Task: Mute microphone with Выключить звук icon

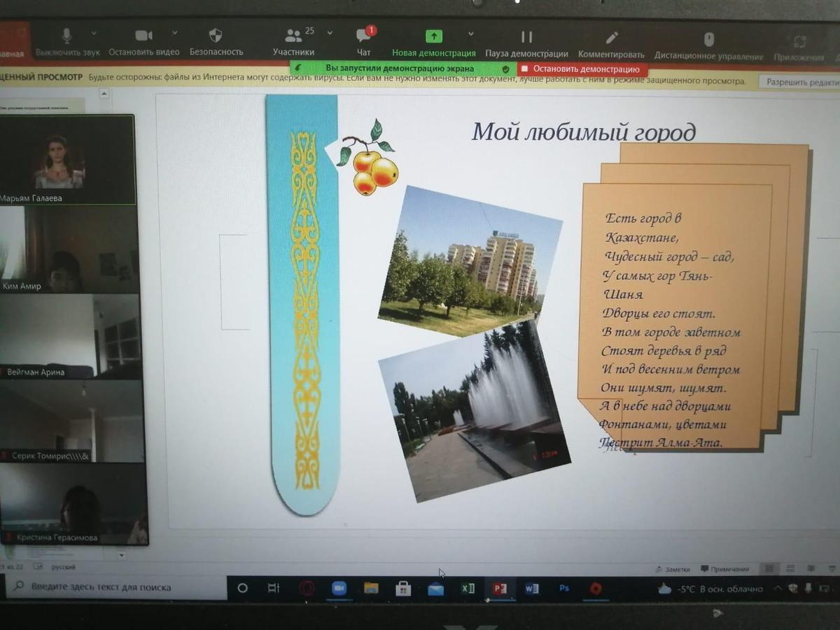Action: [x=67, y=36]
